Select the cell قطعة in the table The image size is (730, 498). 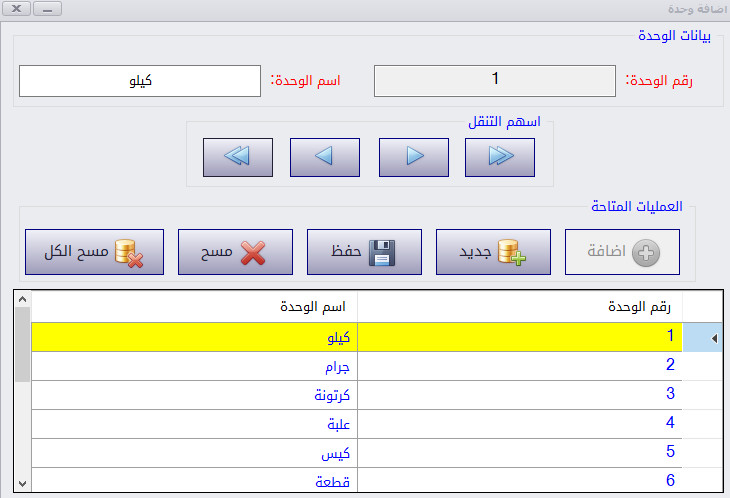(x=195, y=480)
